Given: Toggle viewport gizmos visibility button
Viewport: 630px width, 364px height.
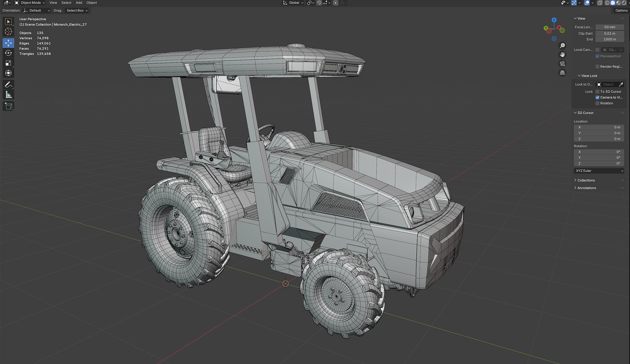Looking at the screenshot, I should [x=574, y=3].
